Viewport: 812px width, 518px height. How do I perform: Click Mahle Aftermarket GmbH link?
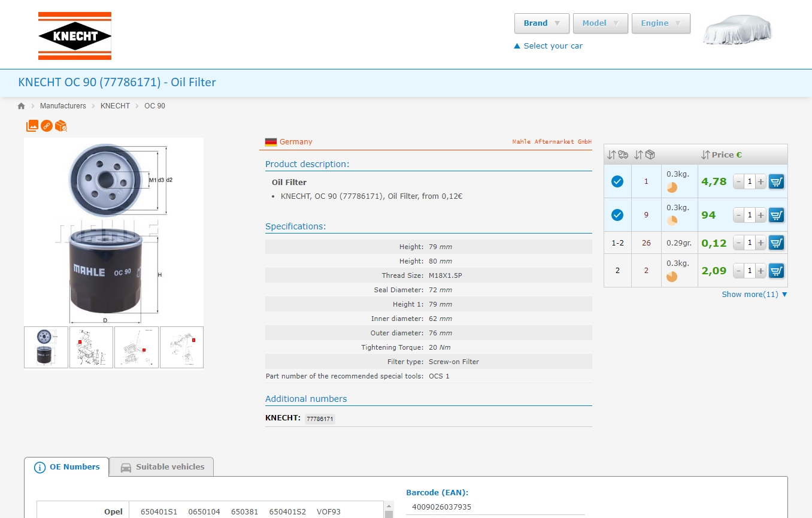[x=552, y=142]
